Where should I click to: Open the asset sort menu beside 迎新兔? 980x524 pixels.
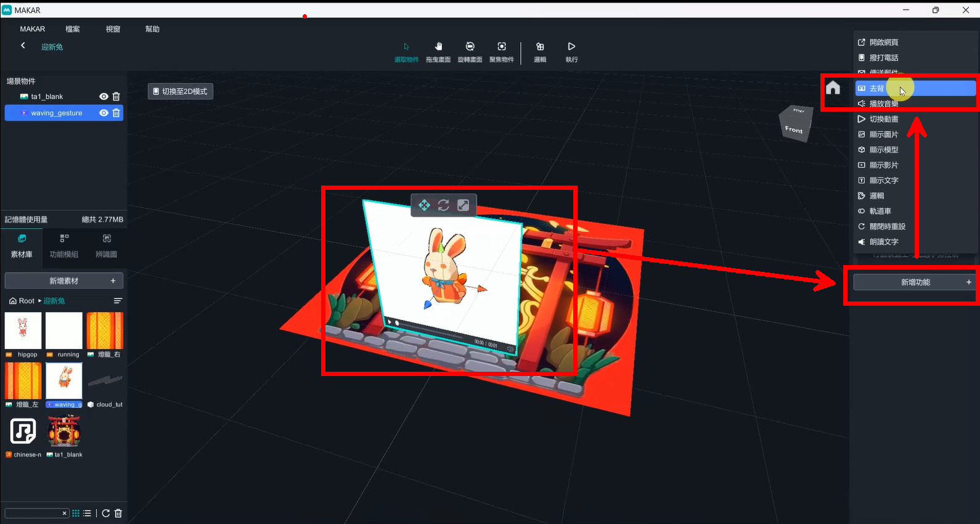118,301
